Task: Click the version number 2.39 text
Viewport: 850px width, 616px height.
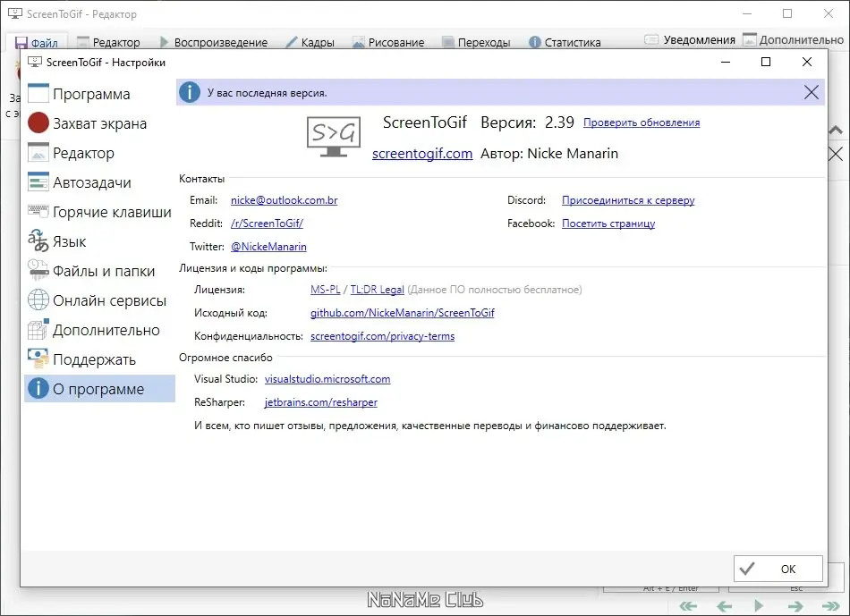Action: click(559, 122)
